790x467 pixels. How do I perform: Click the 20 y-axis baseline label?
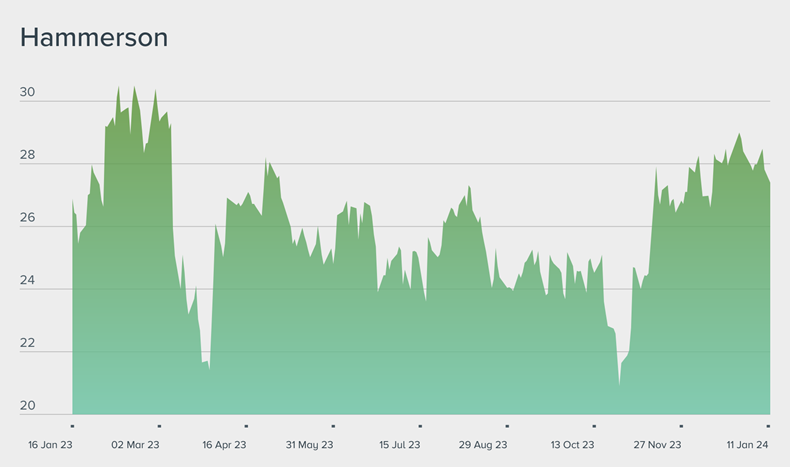27,406
